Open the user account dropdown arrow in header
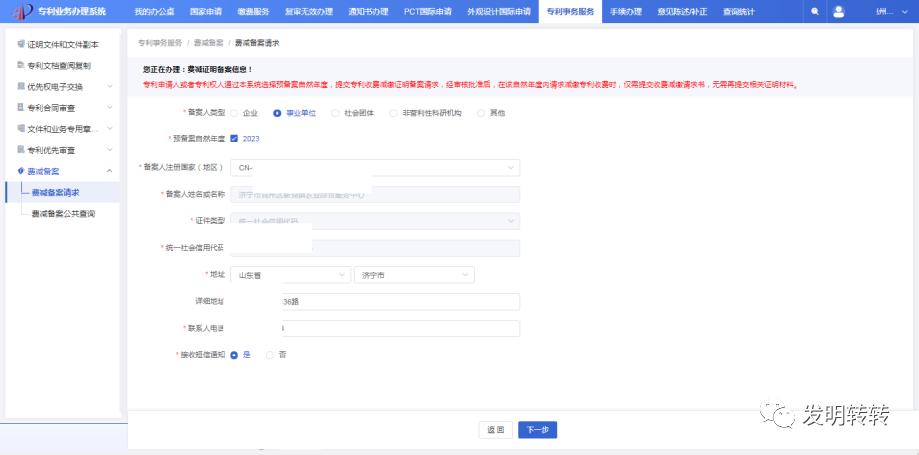This screenshot has width=919, height=455. (x=906, y=12)
